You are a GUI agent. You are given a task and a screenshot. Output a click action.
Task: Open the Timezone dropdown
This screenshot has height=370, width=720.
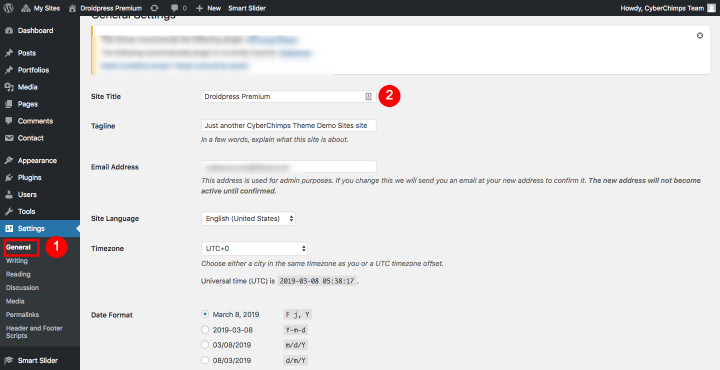tap(254, 248)
